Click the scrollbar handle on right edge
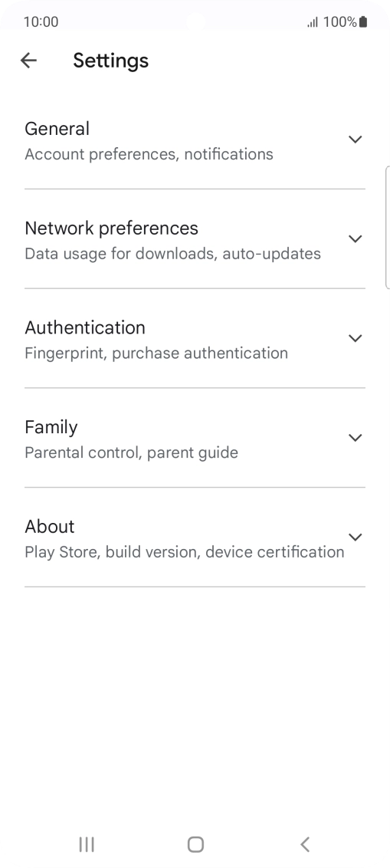This screenshot has width=390, height=868. coord(387,228)
